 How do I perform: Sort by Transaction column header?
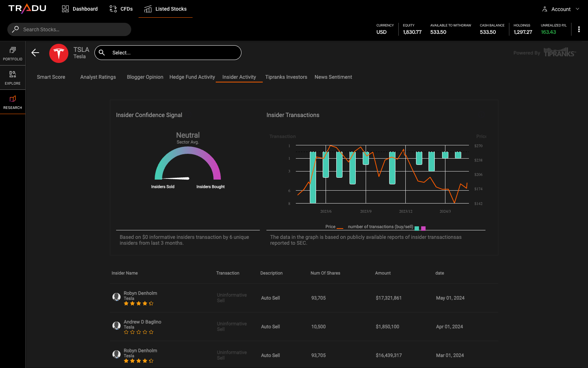pos(228,273)
